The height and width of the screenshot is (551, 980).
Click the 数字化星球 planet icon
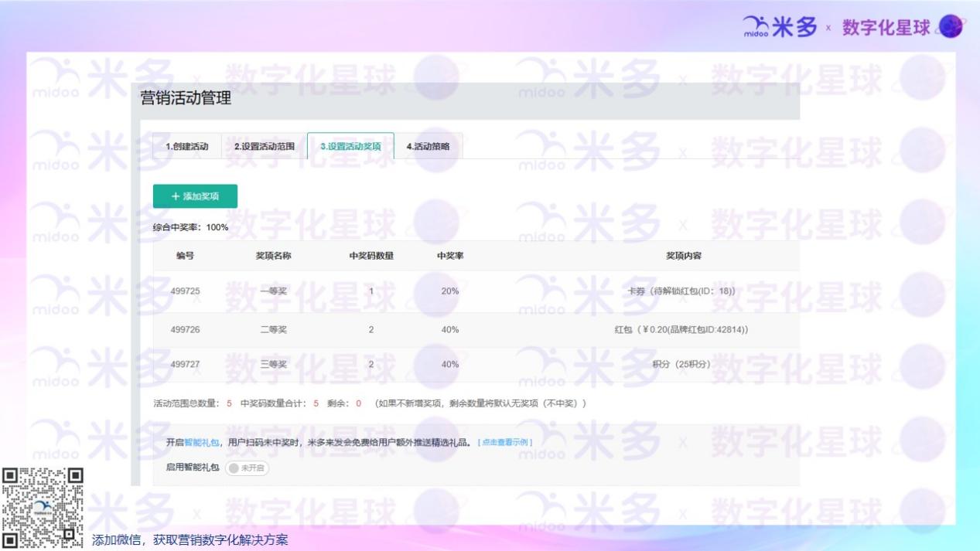[x=950, y=27]
